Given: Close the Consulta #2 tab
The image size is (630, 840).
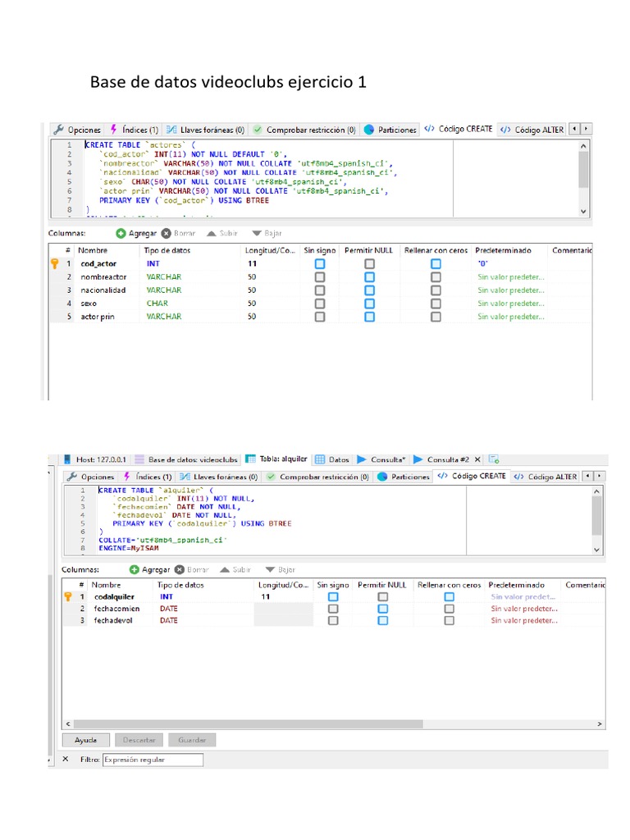Looking at the screenshot, I should point(477,459).
